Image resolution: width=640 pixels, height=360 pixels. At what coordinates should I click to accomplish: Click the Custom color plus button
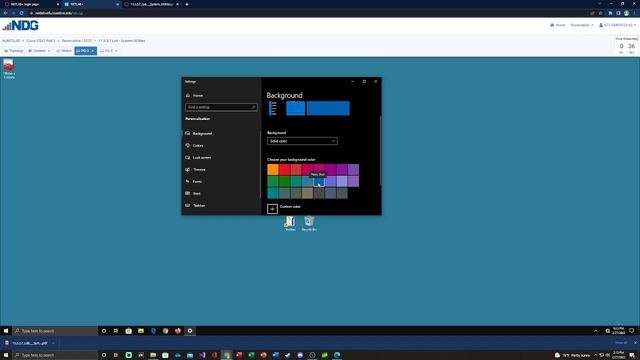pos(272,209)
